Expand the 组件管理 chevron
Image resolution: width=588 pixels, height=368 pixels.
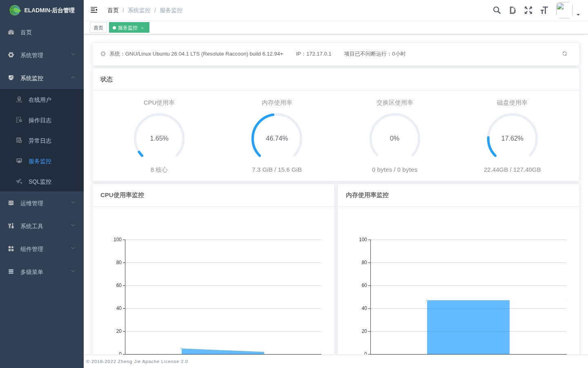73,248
